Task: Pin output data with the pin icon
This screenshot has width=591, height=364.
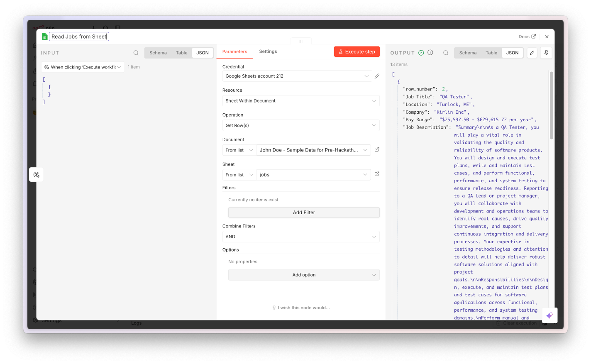Action: tap(546, 53)
